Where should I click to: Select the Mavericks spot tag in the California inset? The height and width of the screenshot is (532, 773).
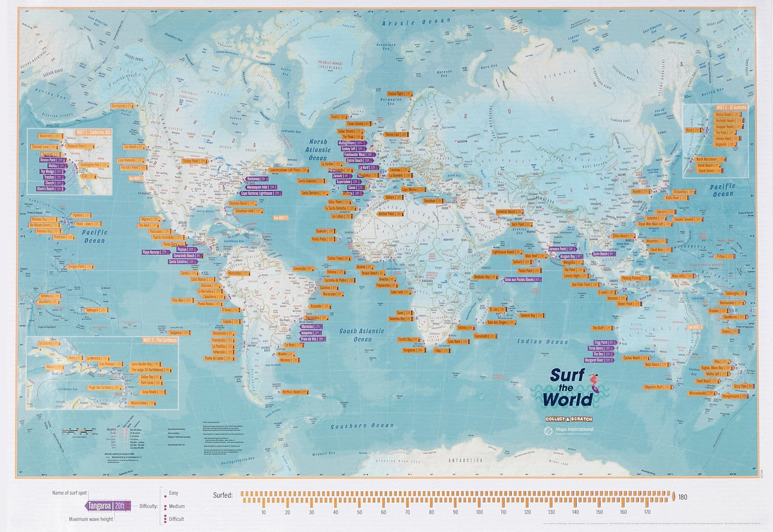pyautogui.click(x=51, y=136)
